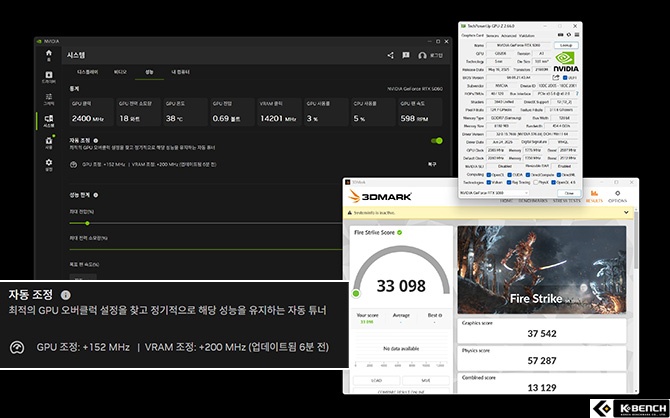This screenshot has width=670, height=418.
Task: Toggle the UEFI checkbox in GPU-Z
Action: pos(565,78)
